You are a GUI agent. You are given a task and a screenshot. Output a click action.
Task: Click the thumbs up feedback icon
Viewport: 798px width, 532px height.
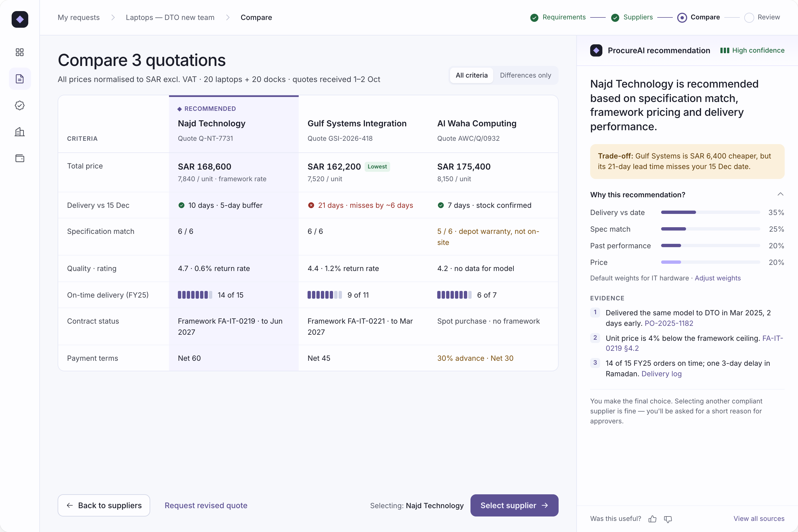653,519
